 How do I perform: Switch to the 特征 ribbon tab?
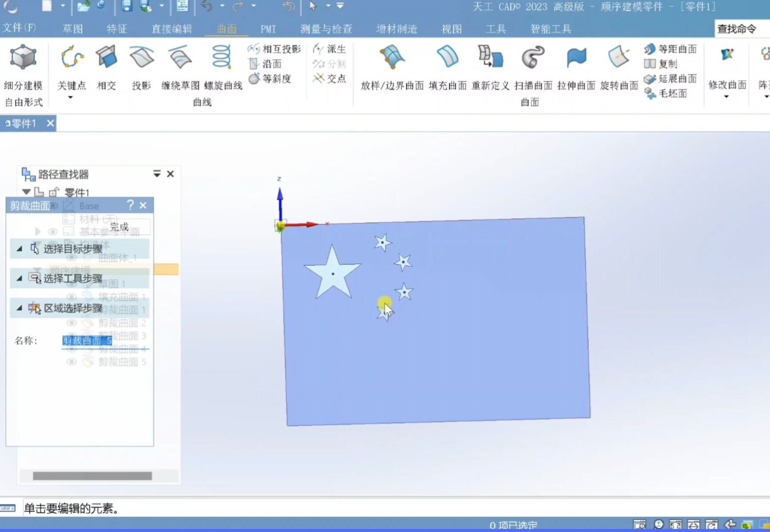pos(117,29)
